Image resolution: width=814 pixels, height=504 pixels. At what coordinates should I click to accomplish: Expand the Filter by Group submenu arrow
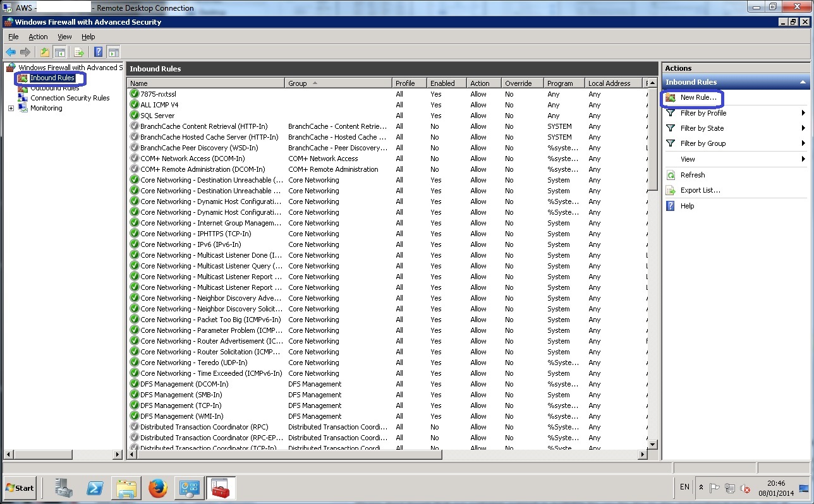tap(803, 143)
